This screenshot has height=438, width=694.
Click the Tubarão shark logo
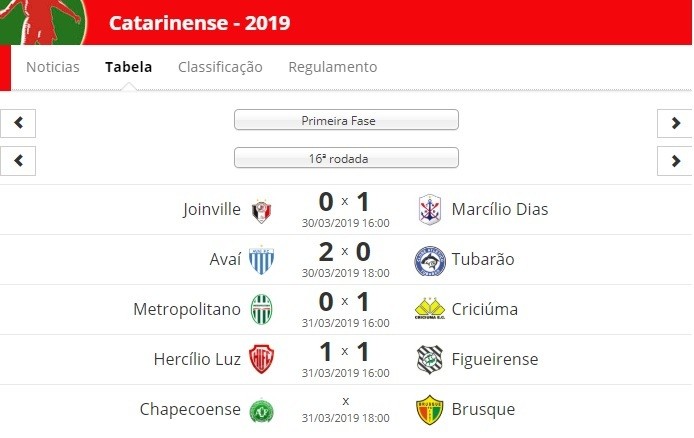coord(430,261)
